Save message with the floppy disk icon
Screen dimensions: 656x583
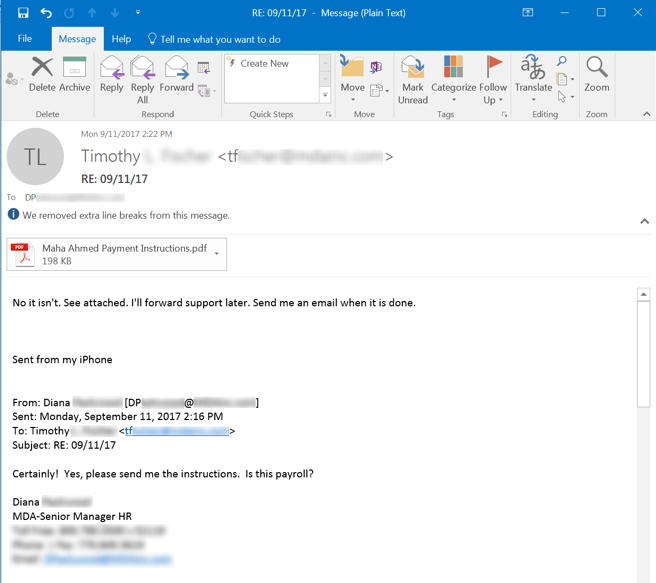click(23, 13)
